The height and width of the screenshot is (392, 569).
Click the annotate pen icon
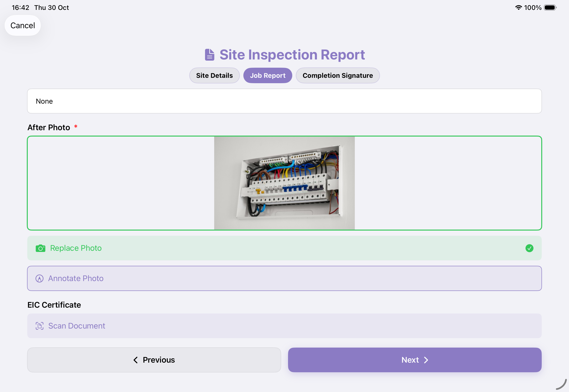40,278
